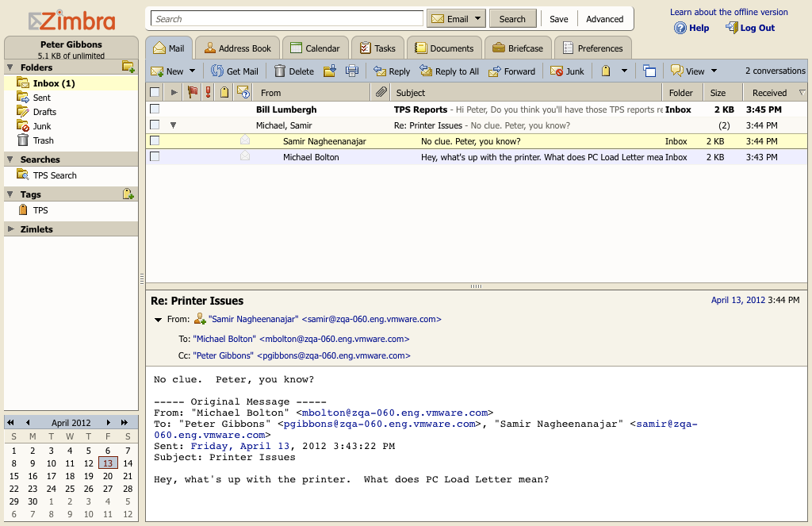Expand the Zimlets section
This screenshot has width=812, height=526.
point(10,228)
